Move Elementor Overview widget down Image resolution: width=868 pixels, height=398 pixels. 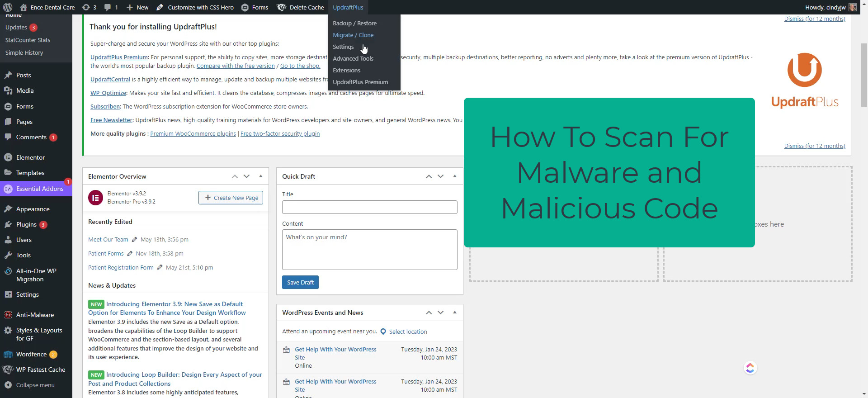[x=246, y=176]
